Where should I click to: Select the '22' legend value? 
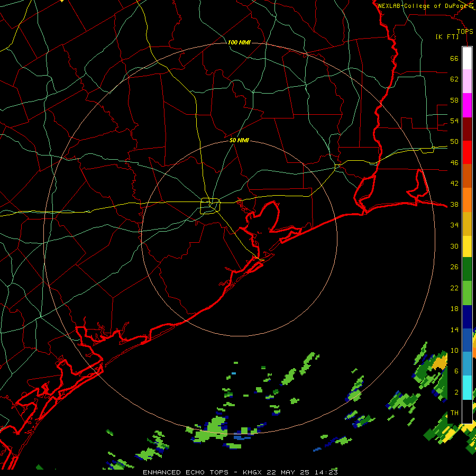tap(454, 288)
